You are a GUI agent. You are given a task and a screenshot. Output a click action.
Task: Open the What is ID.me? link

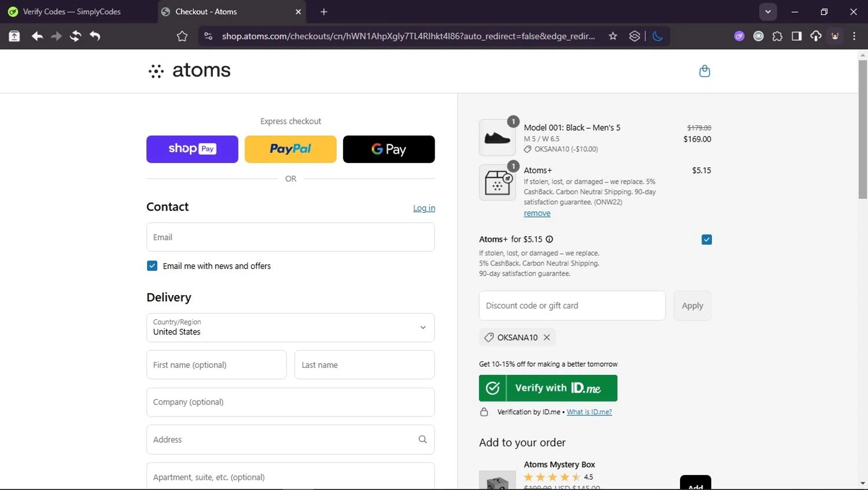tap(589, 412)
